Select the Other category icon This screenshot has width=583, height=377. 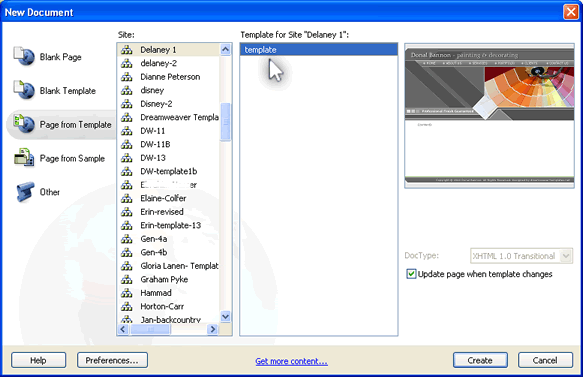coord(25,192)
